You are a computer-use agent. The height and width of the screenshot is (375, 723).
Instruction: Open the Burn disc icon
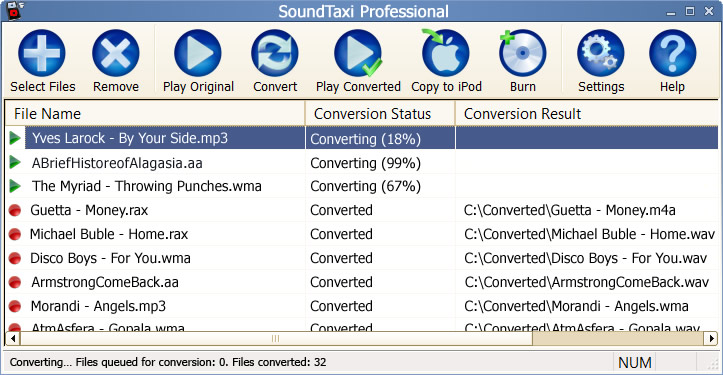tap(522, 53)
